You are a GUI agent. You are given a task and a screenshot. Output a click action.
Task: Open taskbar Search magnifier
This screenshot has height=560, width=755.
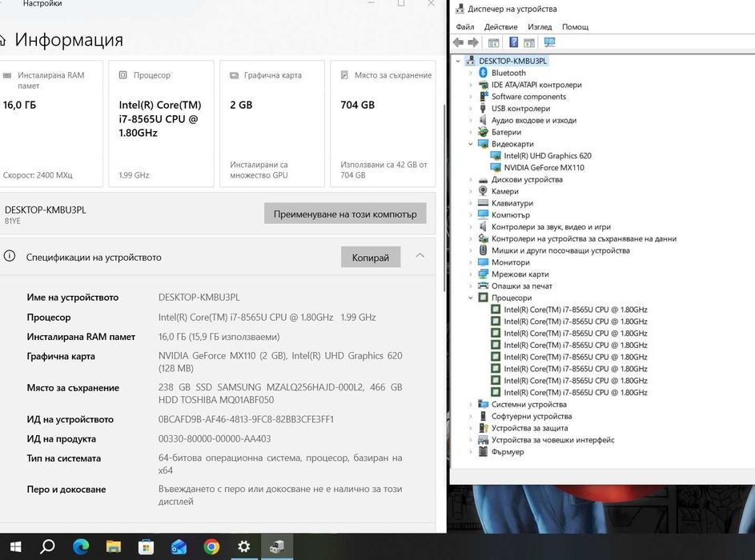point(47,546)
